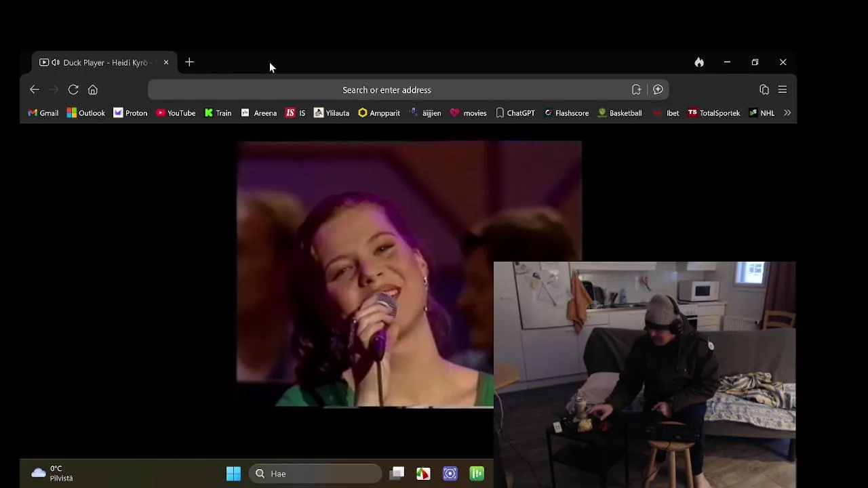Screen dimensions: 868x488
Task: Bookmark this page with address bar icon
Action: coord(636,89)
